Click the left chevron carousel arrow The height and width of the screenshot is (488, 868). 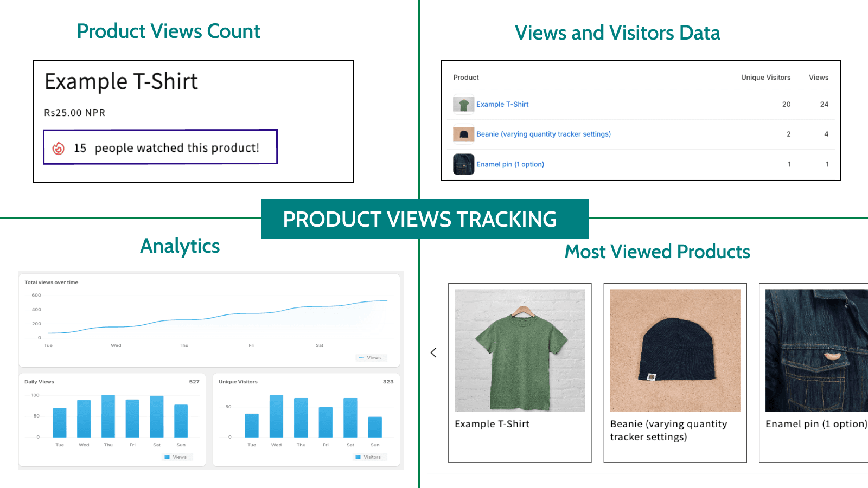point(433,352)
